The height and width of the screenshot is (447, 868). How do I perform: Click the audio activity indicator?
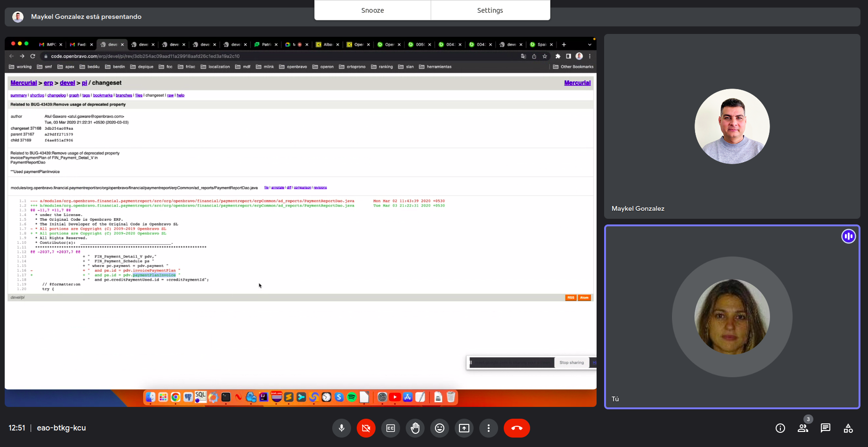coord(848,236)
